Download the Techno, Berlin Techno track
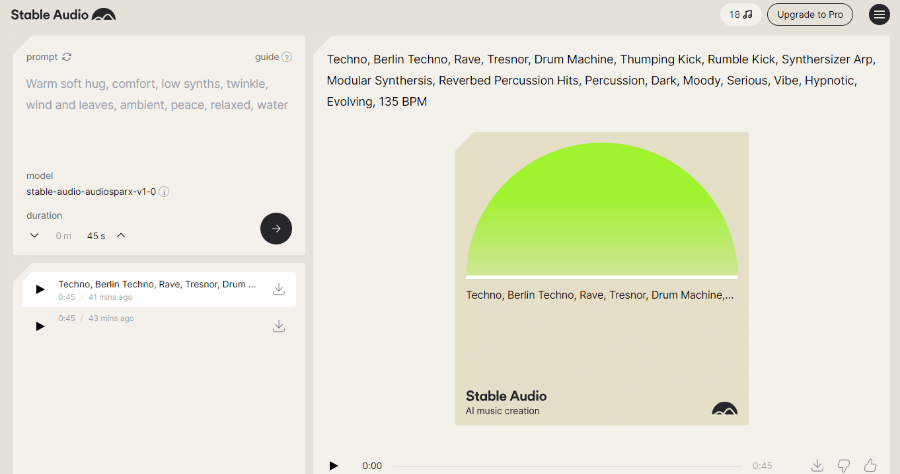Viewport: 900px width, 474px height. 279,289
